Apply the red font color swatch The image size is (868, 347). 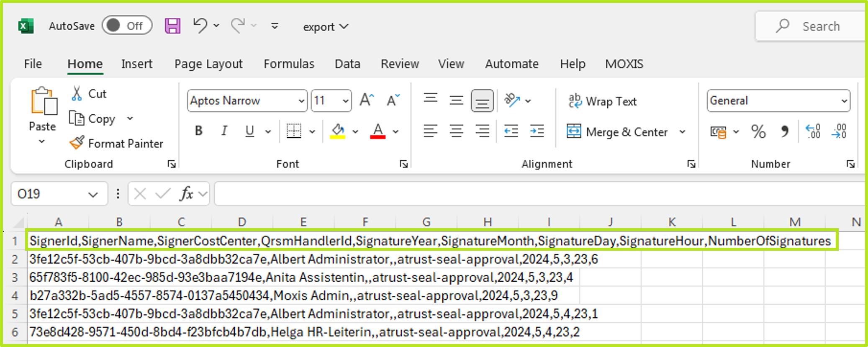click(378, 131)
